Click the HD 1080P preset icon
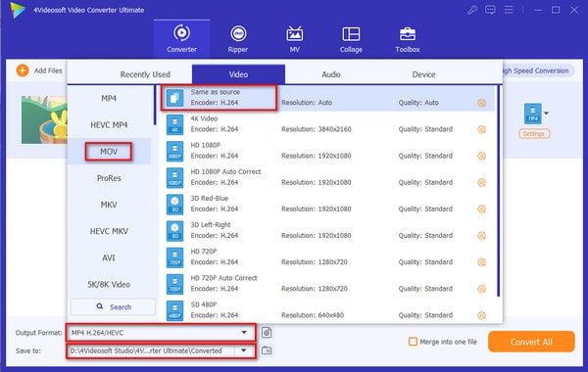 coord(174,151)
